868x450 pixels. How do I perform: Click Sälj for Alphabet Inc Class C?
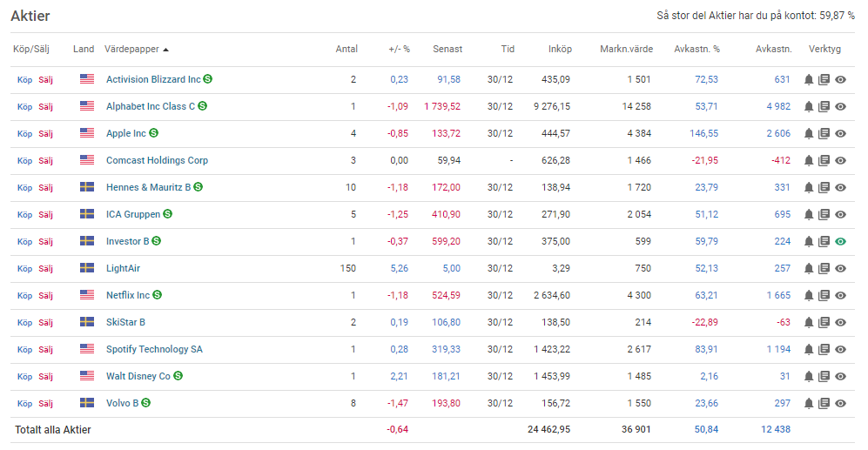[x=46, y=106]
